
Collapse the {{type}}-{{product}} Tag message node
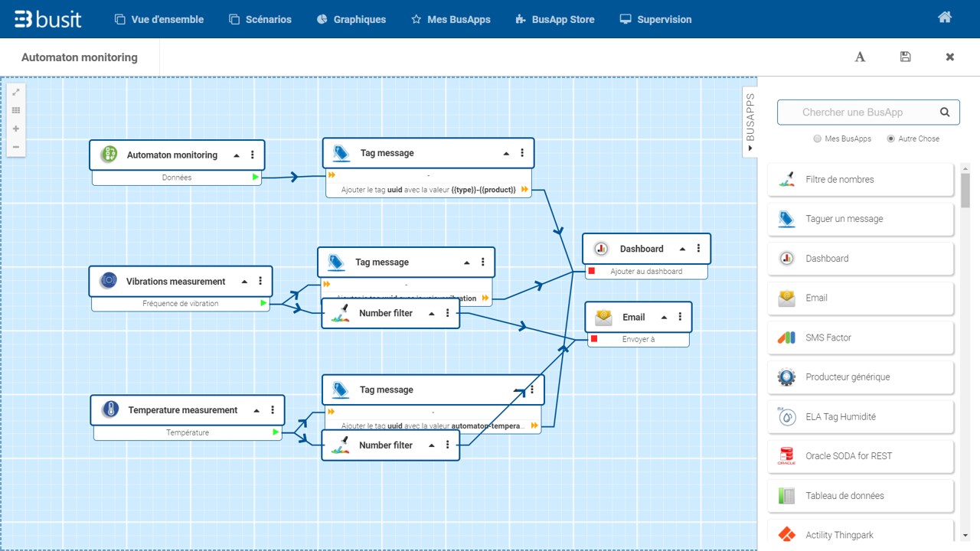tap(506, 153)
